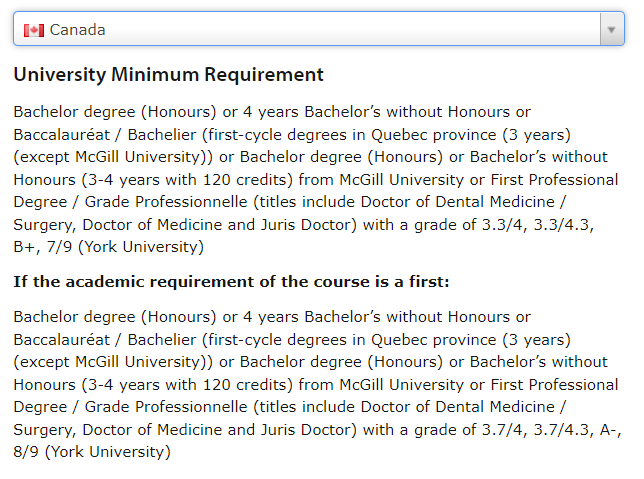Click the 'If the academic requirement' bold subheading
The image size is (644, 479).
[231, 282]
